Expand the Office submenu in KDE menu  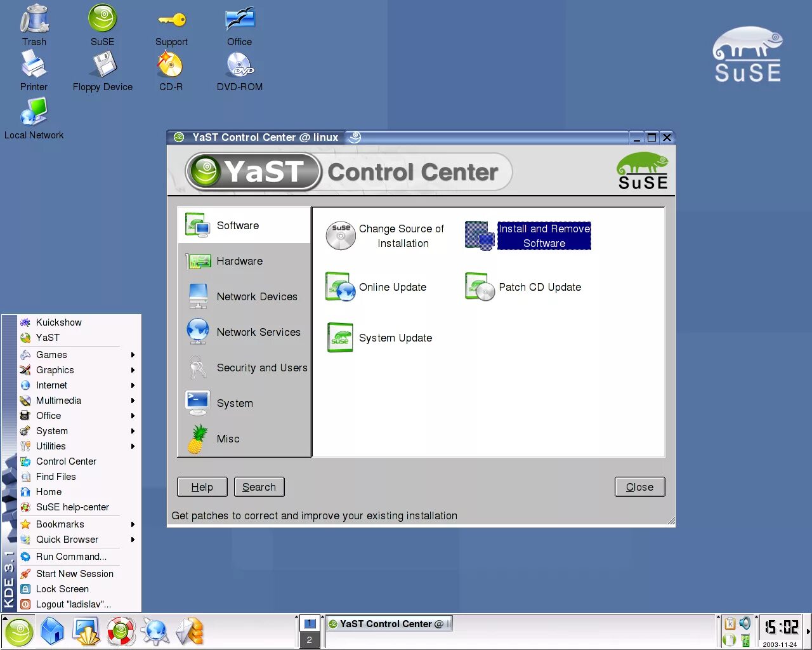79,416
